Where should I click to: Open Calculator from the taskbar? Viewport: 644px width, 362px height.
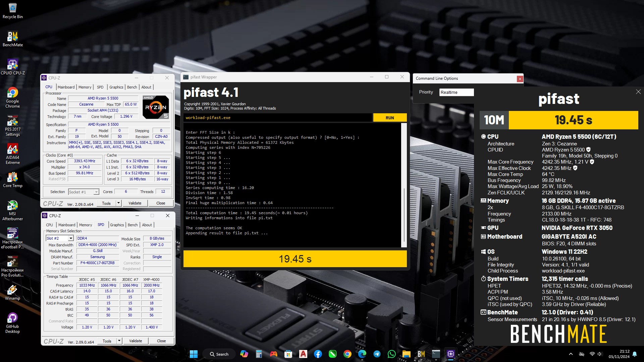click(x=259, y=354)
